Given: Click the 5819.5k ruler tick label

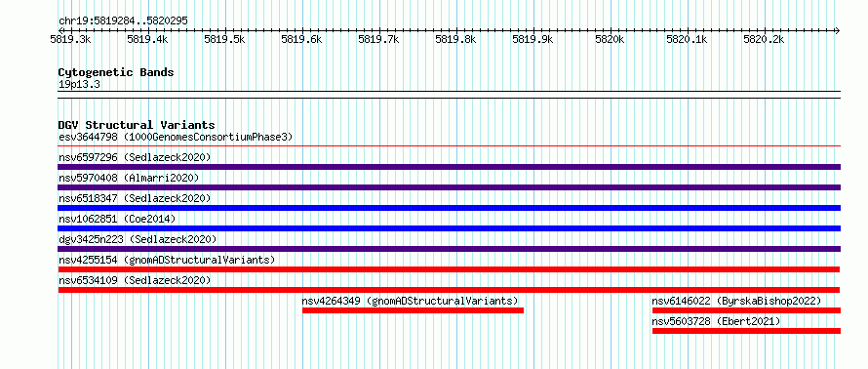Looking at the screenshot, I should [224, 39].
